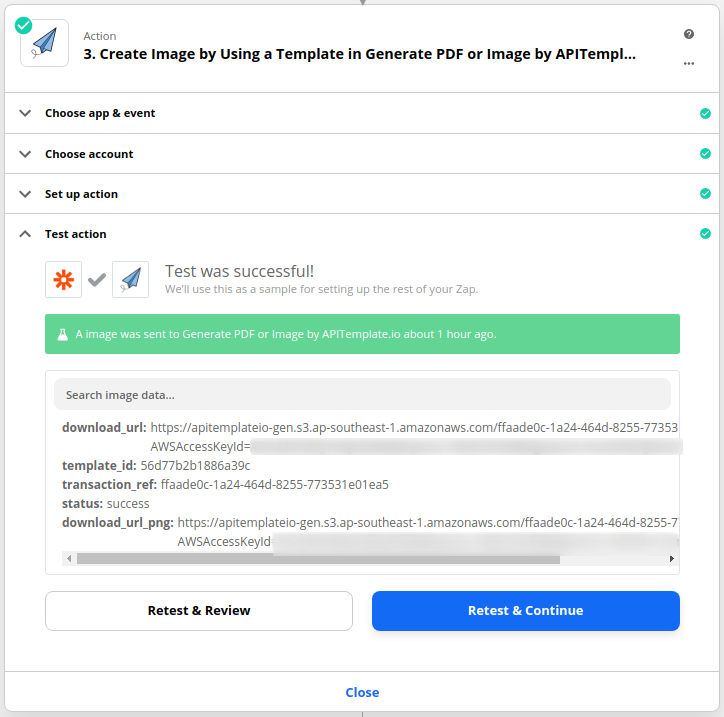Click the Search image data field
The width and height of the screenshot is (724, 717).
pyautogui.click(x=362, y=395)
